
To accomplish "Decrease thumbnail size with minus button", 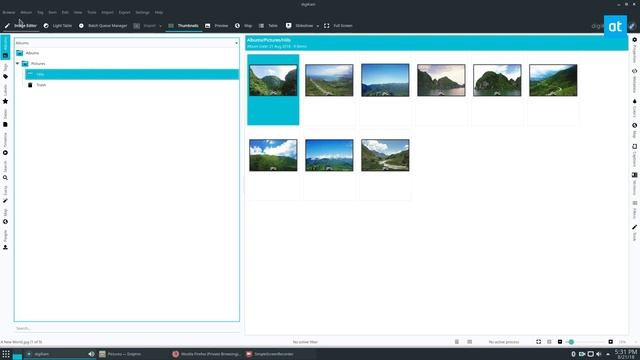I will [560, 342].
